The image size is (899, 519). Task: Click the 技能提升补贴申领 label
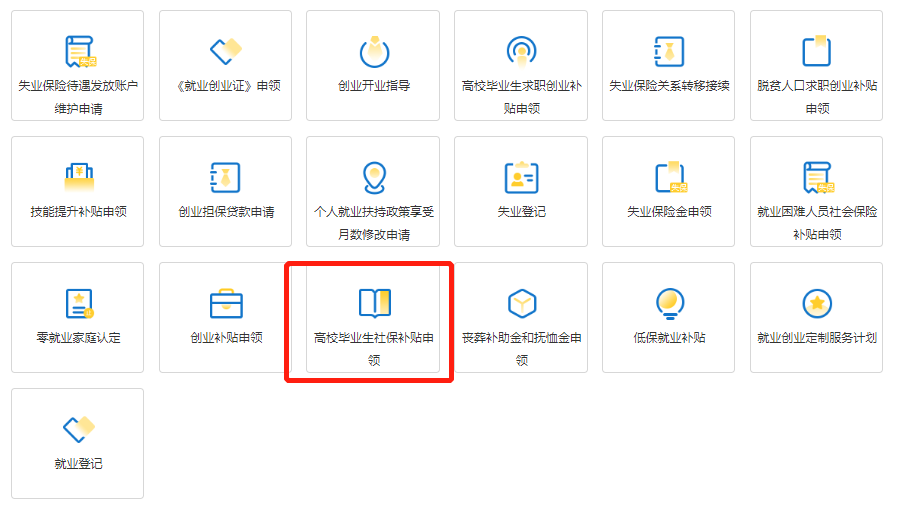tap(79, 212)
